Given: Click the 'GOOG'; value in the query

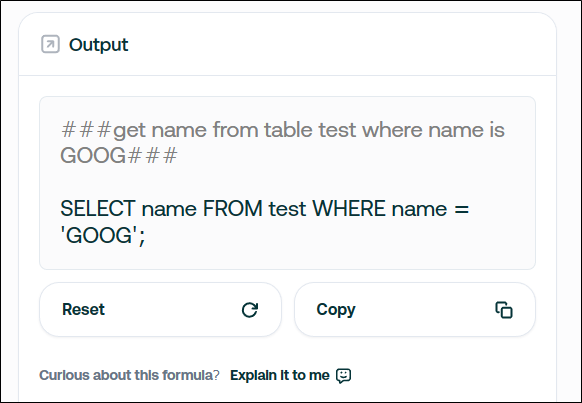Looking at the screenshot, I should pyautogui.click(x=102, y=235).
